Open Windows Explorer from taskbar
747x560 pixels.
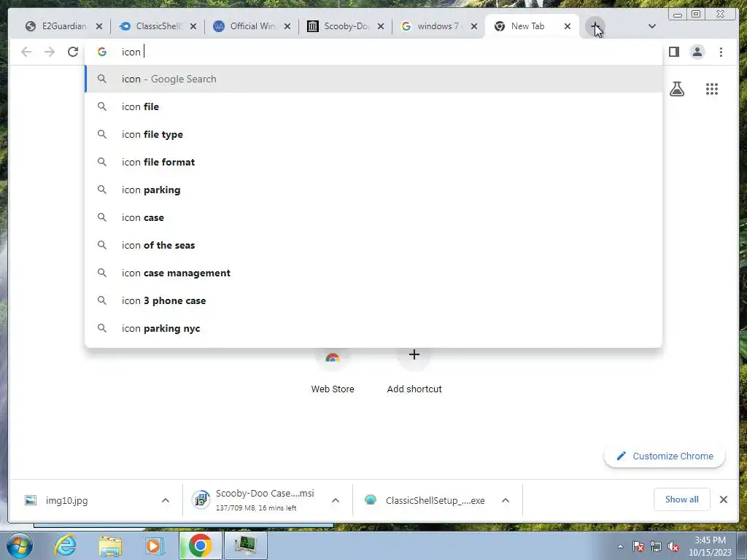click(x=110, y=545)
